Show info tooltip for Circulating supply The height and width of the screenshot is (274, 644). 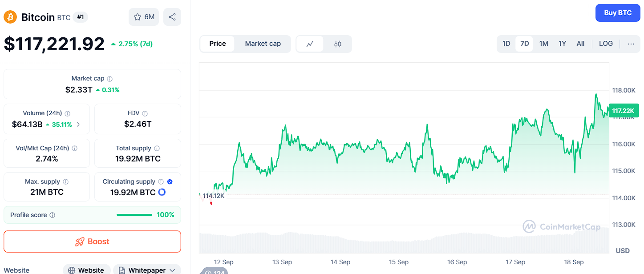click(161, 182)
